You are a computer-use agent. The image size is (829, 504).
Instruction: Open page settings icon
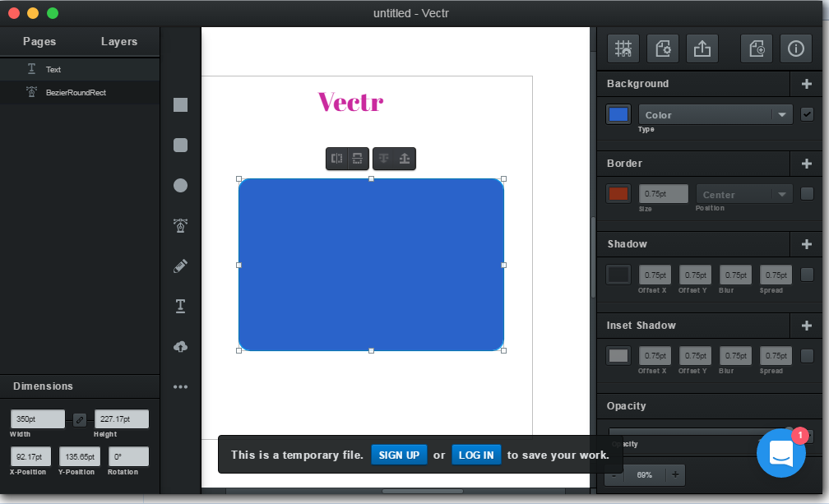pyautogui.click(x=663, y=49)
